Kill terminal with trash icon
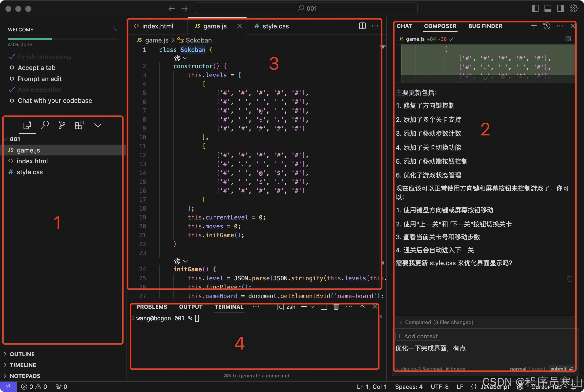The image size is (584, 392). click(336, 307)
